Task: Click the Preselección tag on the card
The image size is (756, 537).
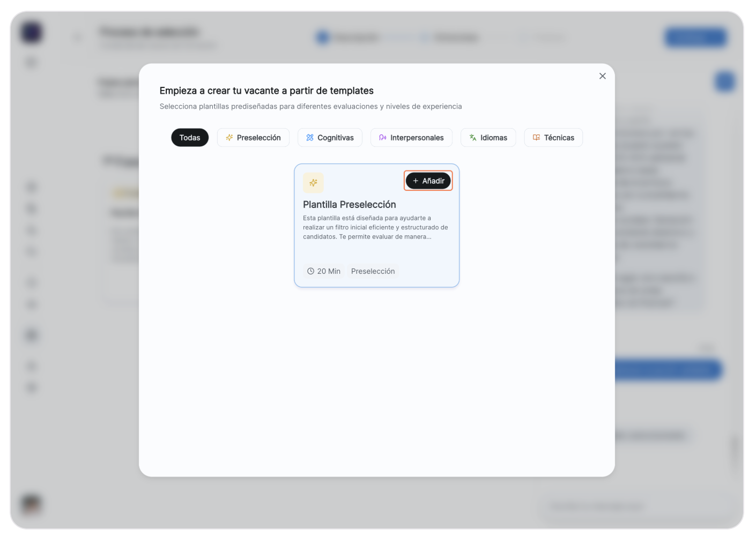Action: click(x=373, y=271)
